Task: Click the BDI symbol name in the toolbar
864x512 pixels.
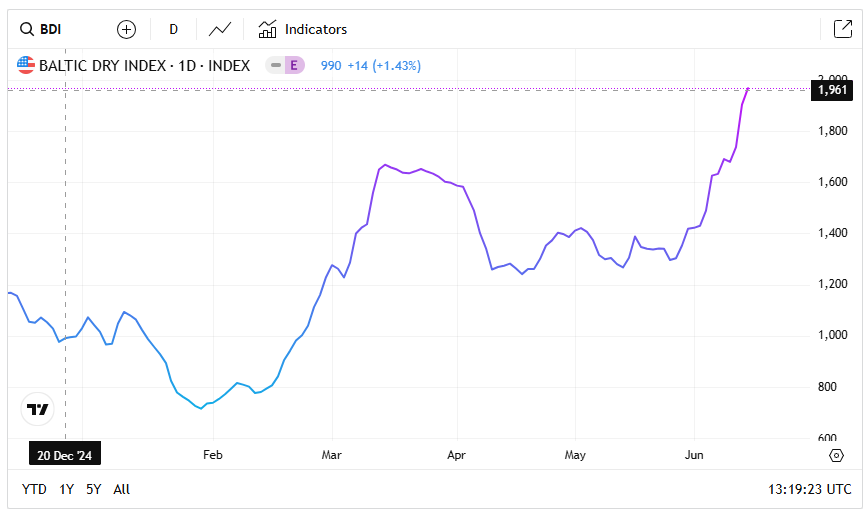Action: [x=51, y=29]
